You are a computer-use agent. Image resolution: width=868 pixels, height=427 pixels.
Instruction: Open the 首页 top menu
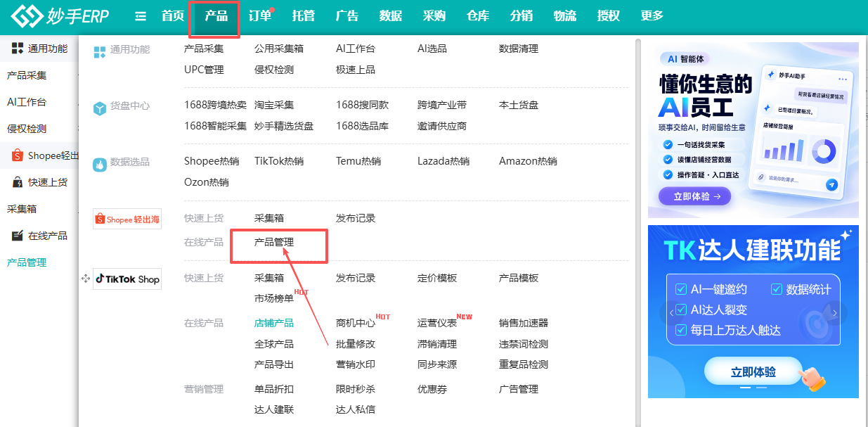[x=173, y=16]
